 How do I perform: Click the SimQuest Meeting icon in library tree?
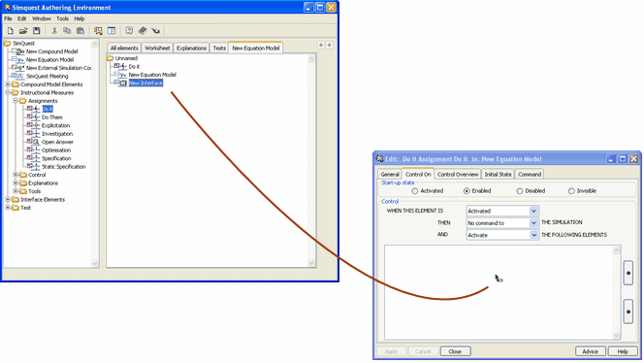[18, 76]
